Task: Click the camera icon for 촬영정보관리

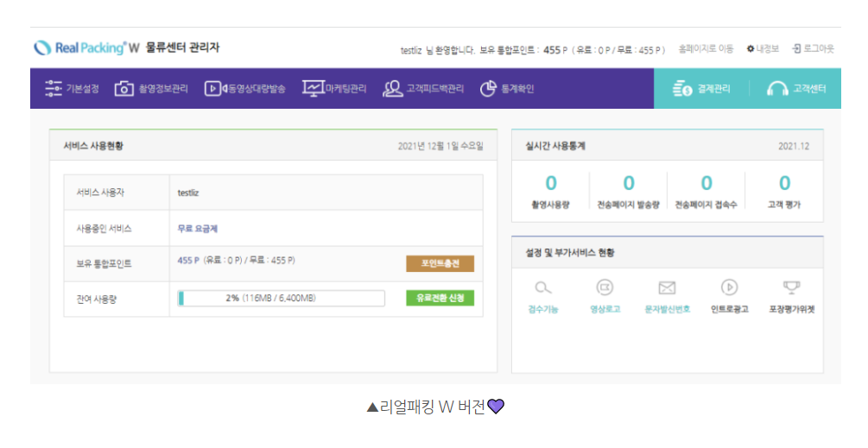Action: click(124, 89)
